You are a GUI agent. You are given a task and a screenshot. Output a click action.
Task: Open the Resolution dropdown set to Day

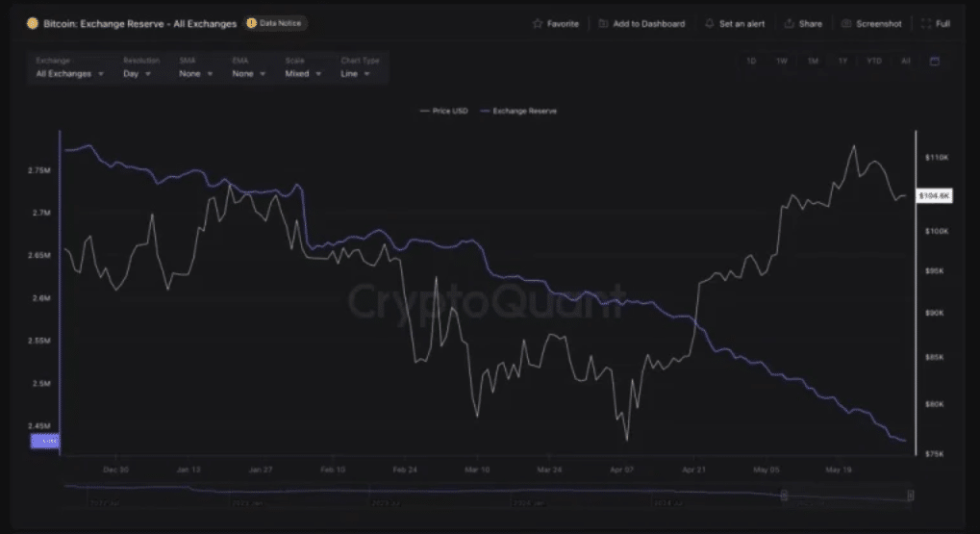[x=137, y=74]
